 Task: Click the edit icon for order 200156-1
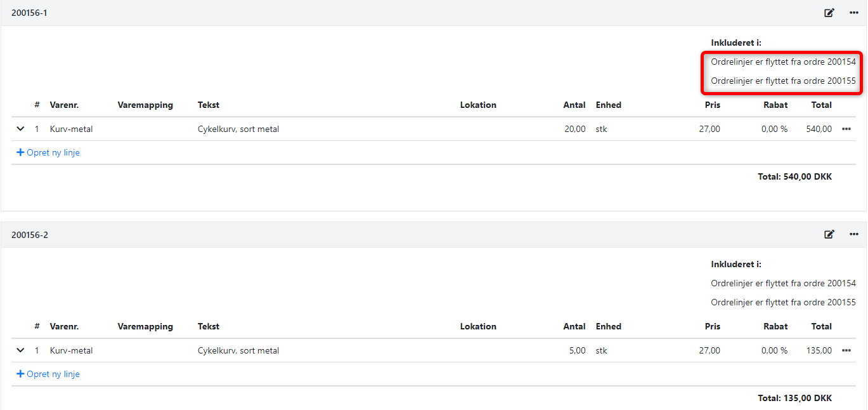pyautogui.click(x=829, y=13)
